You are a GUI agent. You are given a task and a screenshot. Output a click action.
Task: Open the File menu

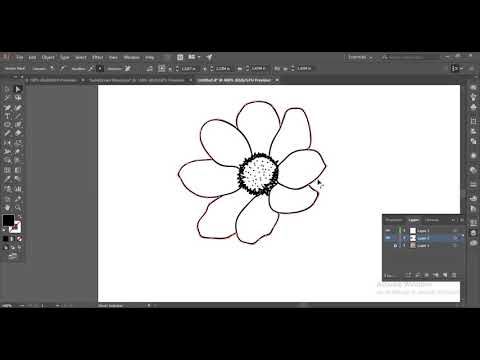coord(20,57)
